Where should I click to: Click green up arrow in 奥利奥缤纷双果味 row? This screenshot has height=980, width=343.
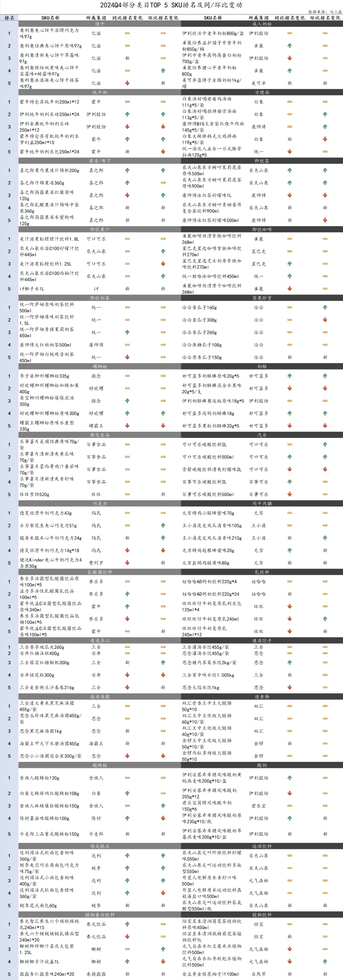[x=163, y=70]
